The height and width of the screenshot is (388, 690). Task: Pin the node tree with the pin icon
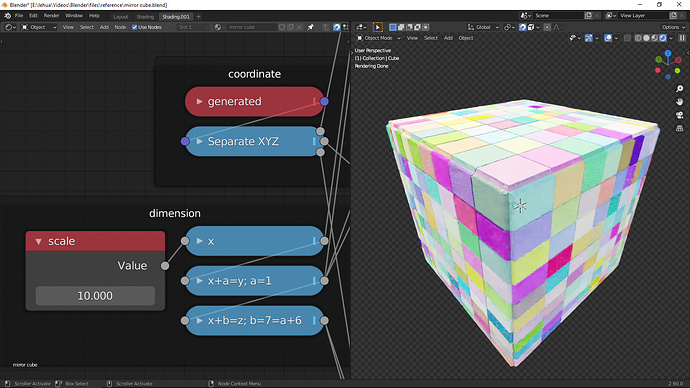311,27
